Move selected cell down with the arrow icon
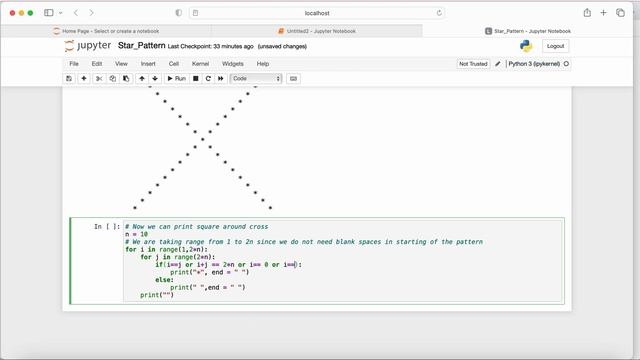640x360 pixels. point(155,78)
